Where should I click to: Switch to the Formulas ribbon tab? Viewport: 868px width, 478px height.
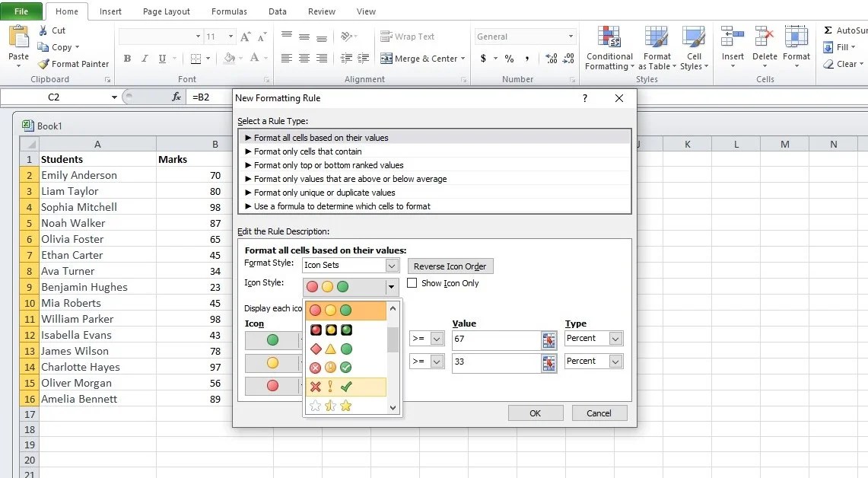pyautogui.click(x=229, y=11)
